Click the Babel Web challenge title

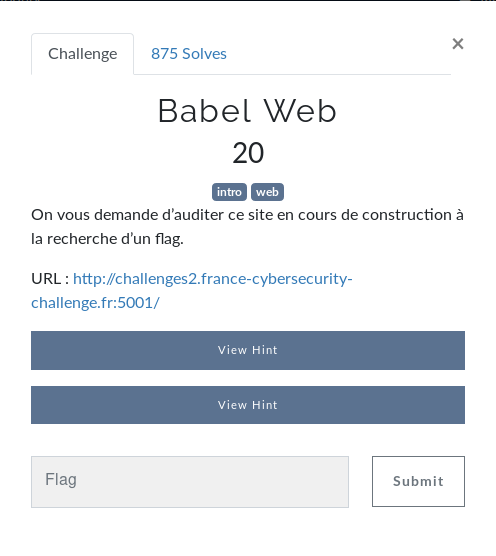(247, 111)
